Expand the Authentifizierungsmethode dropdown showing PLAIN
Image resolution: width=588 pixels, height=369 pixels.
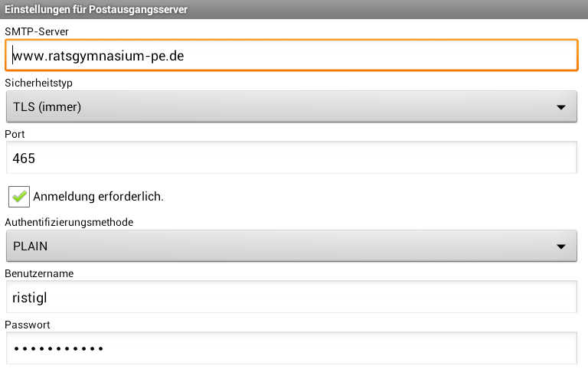tap(291, 247)
